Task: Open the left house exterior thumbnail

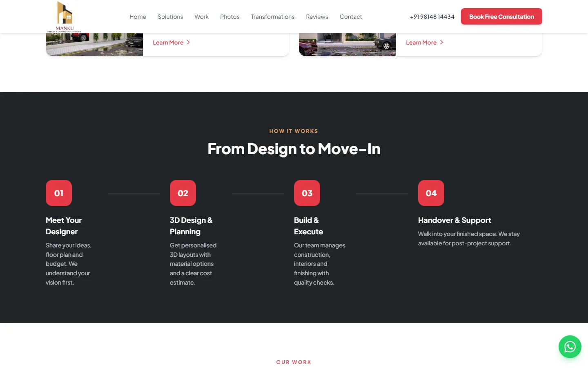Action: click(x=94, y=44)
